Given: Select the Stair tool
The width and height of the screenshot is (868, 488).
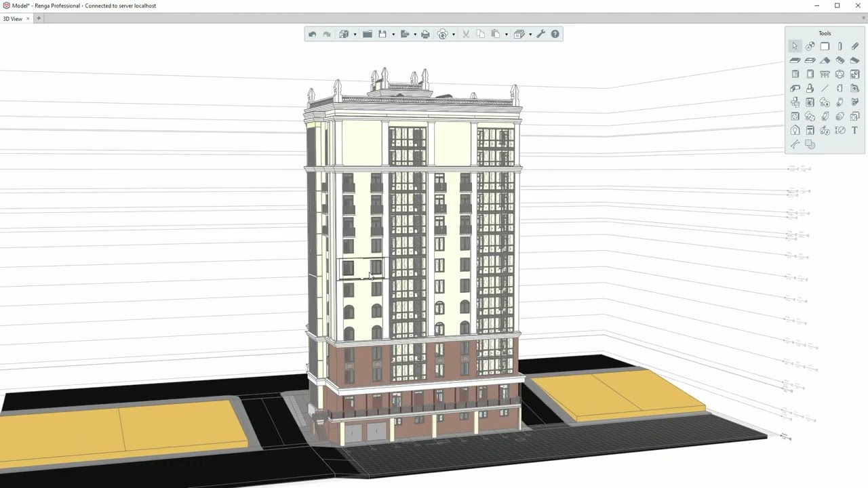Looking at the screenshot, I should point(840,60).
